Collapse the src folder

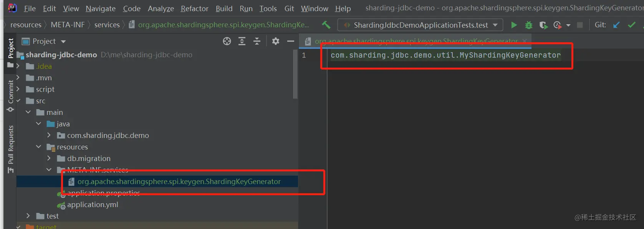(18, 101)
